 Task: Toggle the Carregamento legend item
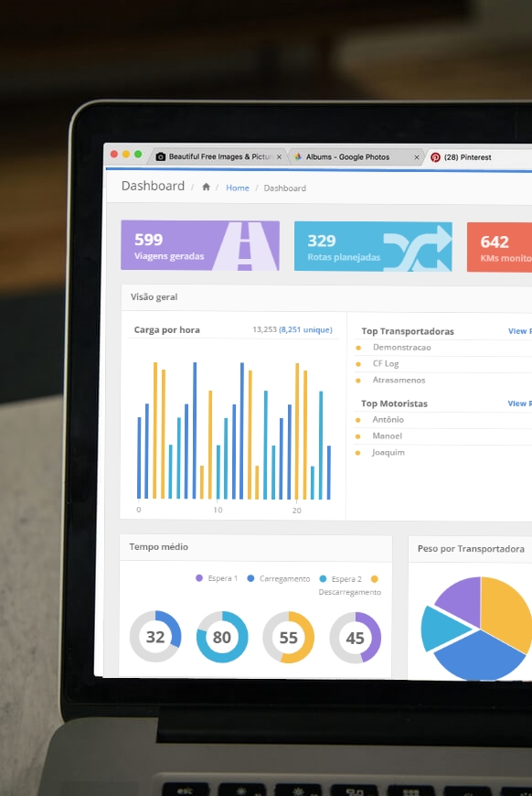click(279, 579)
